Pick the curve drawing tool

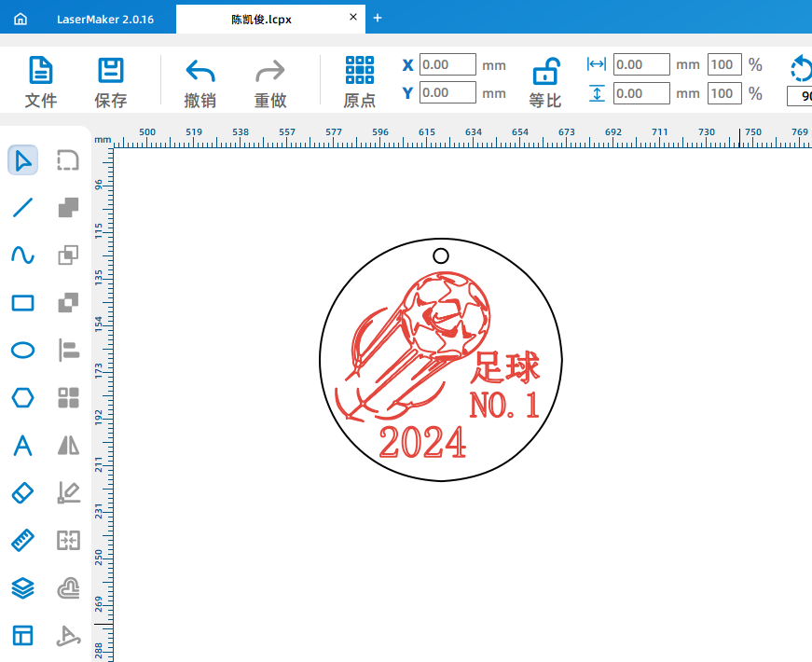click(23, 255)
